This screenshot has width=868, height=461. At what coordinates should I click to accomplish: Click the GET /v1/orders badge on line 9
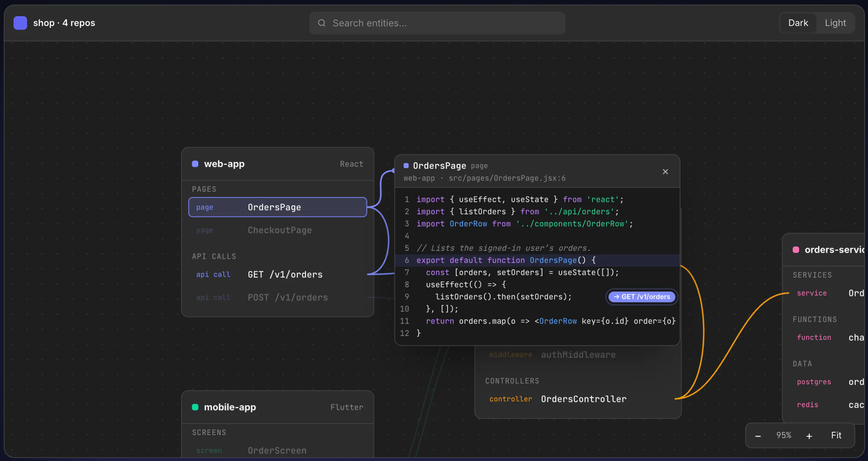point(642,297)
